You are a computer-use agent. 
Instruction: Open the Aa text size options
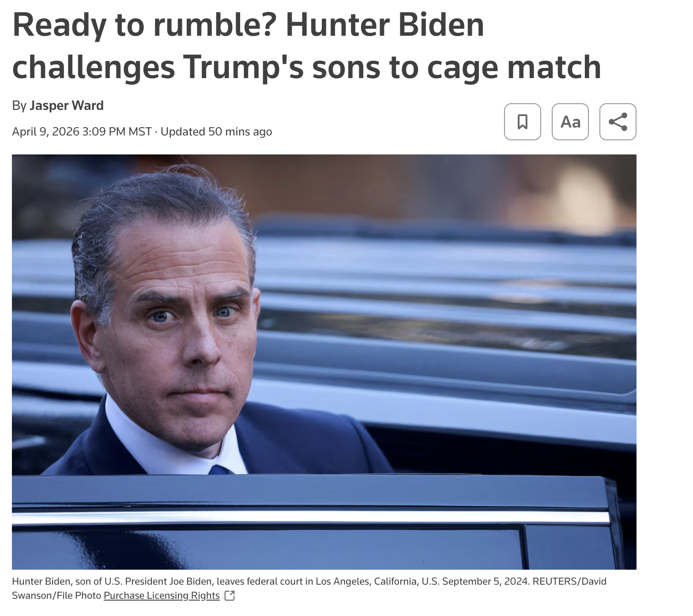click(570, 122)
